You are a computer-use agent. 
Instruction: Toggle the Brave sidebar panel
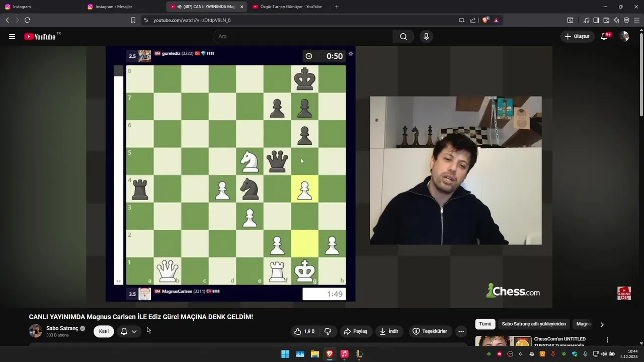tap(596, 20)
